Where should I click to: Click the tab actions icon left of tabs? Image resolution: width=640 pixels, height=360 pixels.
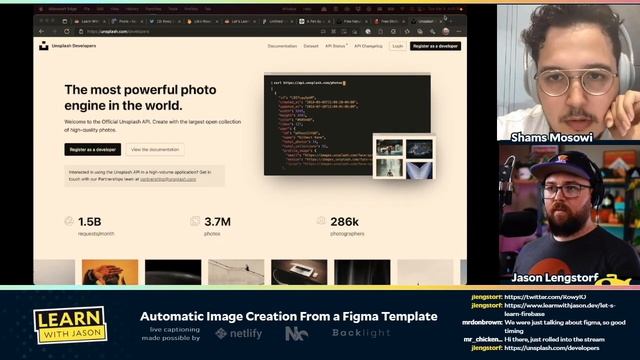tap(64, 21)
